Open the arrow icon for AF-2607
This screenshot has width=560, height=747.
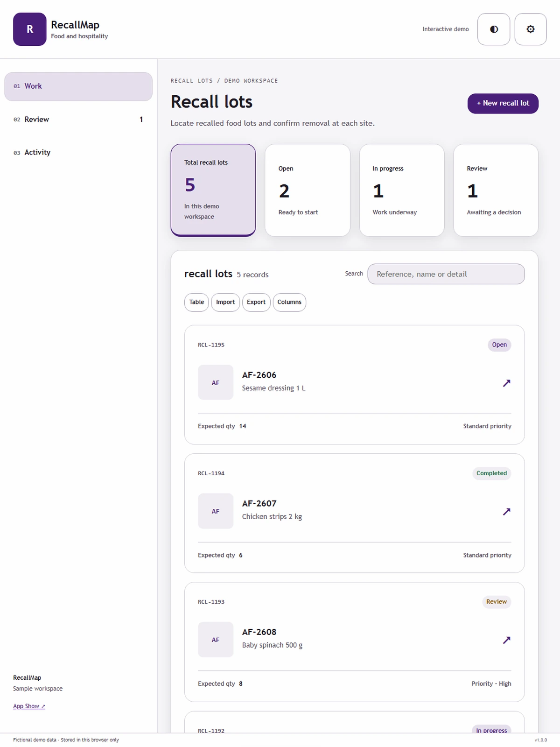[506, 511]
